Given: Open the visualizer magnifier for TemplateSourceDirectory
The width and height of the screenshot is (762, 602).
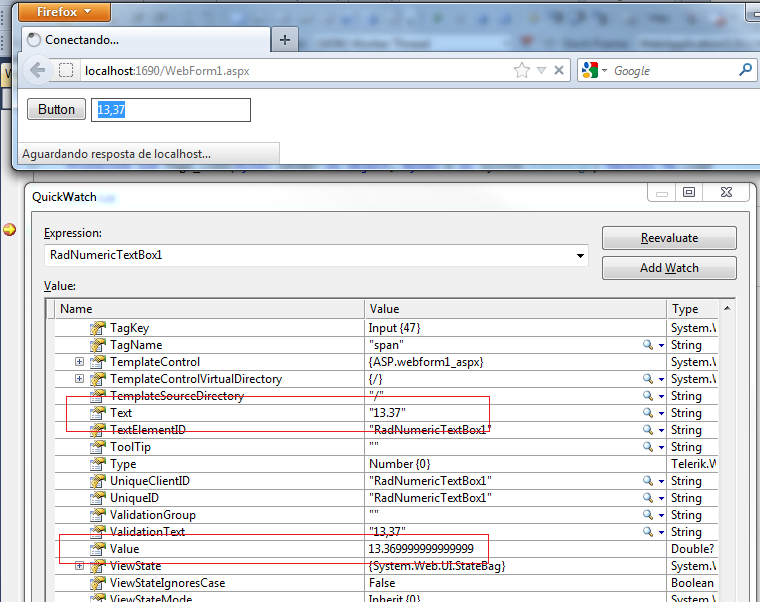Looking at the screenshot, I should point(648,396).
